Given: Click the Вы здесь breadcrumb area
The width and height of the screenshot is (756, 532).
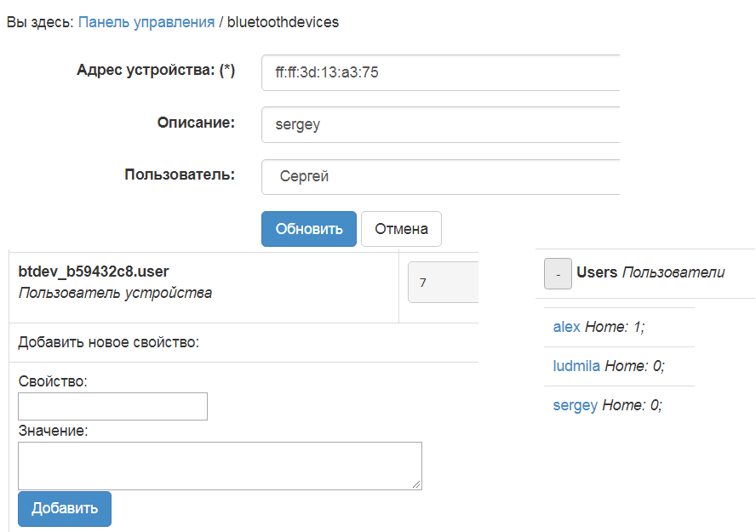Looking at the screenshot, I should pos(37,23).
